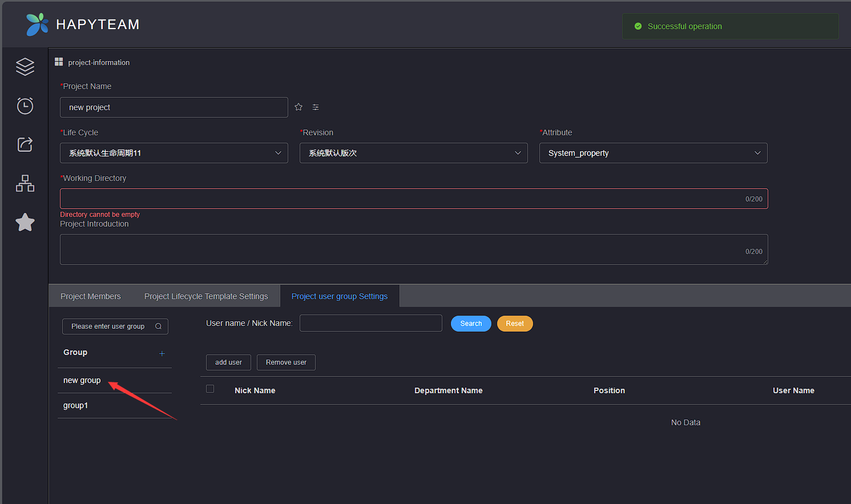Viewport: 851px width, 504px height.
Task: Select the 'group1' entry
Action: pyautogui.click(x=115, y=406)
